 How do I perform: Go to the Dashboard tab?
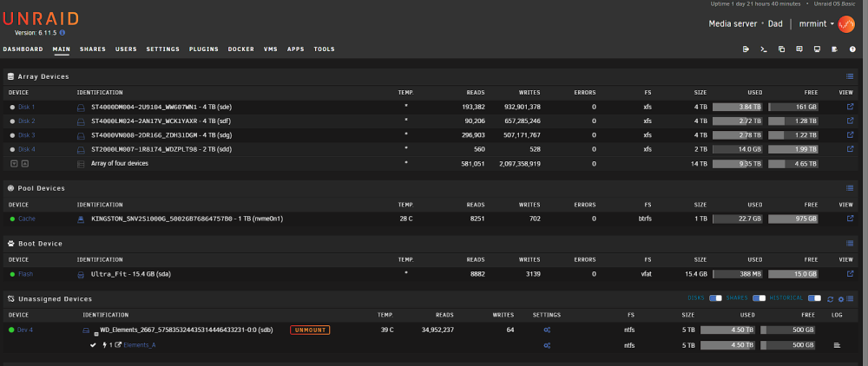[x=23, y=49]
